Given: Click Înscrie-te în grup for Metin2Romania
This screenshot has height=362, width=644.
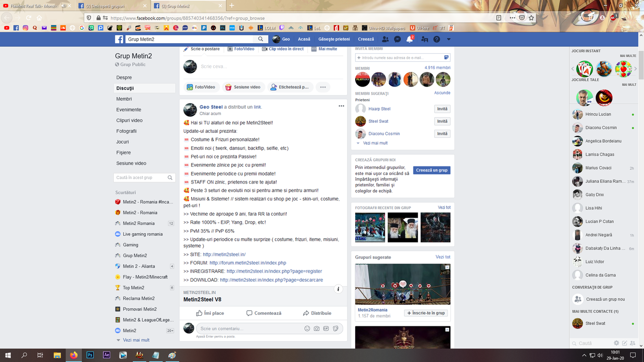Looking at the screenshot, I should 426,313.
